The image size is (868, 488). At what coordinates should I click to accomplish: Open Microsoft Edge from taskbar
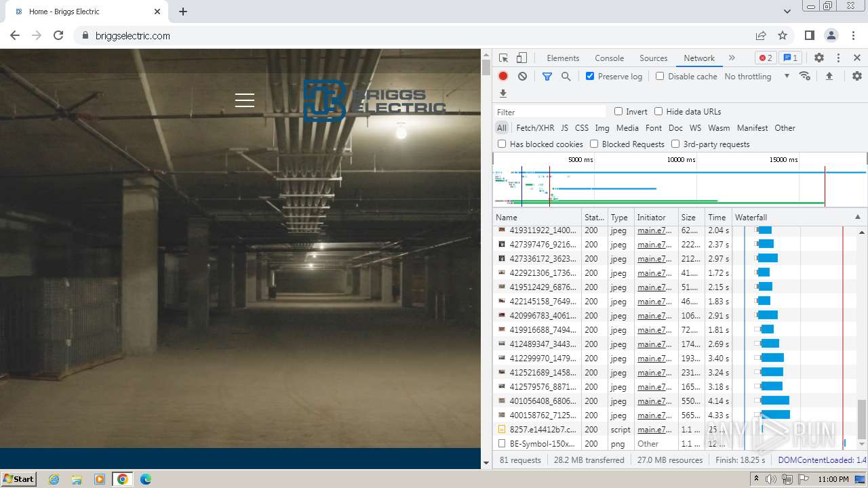(x=145, y=479)
